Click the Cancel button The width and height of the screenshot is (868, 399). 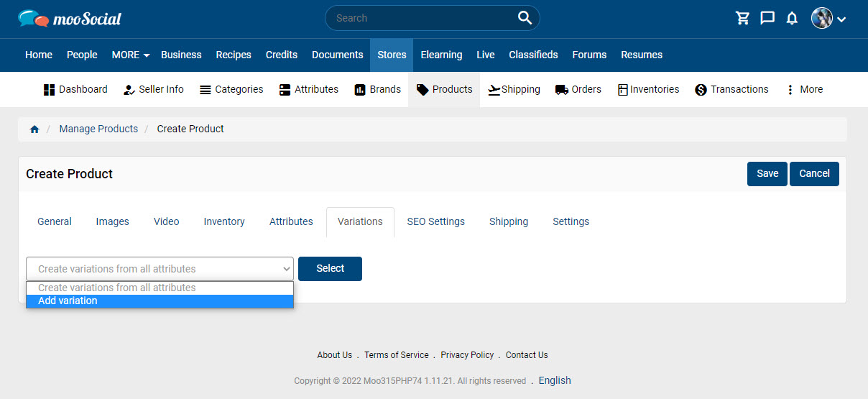pyautogui.click(x=814, y=173)
